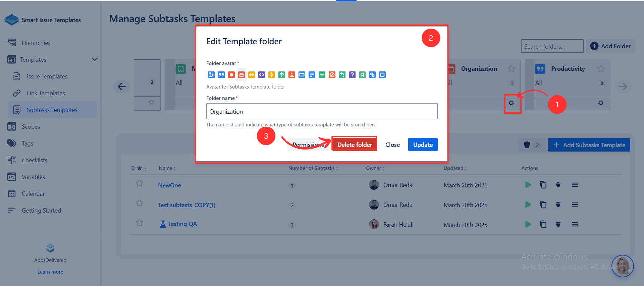Copy the Test subtasts_COPY(1) template
This screenshot has width=644, height=286.
pos(543,205)
